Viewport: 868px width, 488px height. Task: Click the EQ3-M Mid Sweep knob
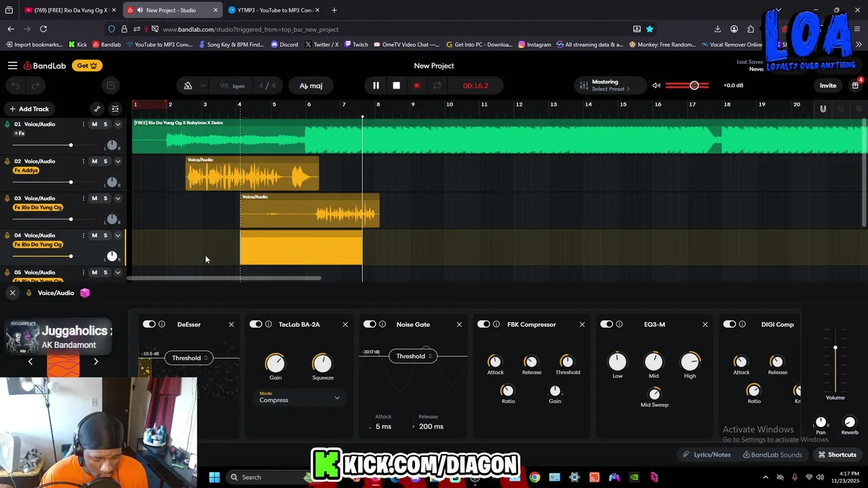(654, 394)
